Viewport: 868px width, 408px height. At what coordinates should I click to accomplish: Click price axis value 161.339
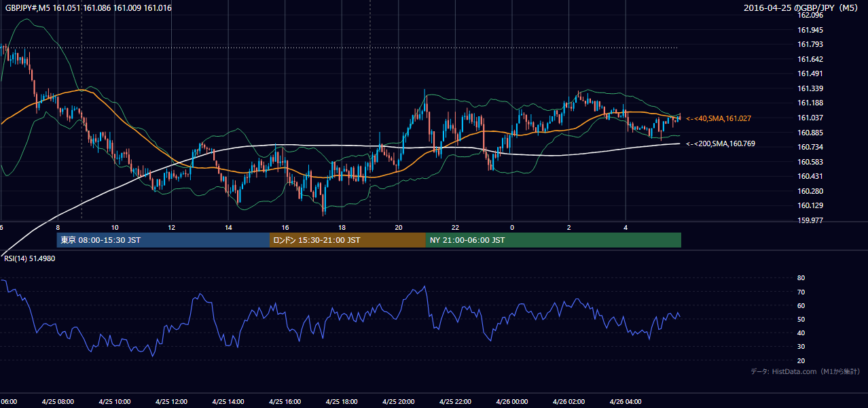point(810,88)
